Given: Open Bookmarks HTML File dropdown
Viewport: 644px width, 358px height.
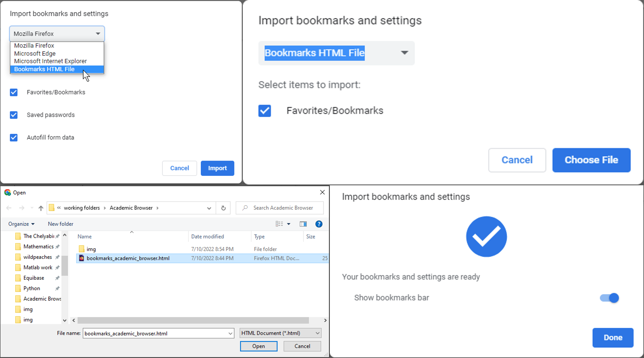Looking at the screenshot, I should 337,53.
